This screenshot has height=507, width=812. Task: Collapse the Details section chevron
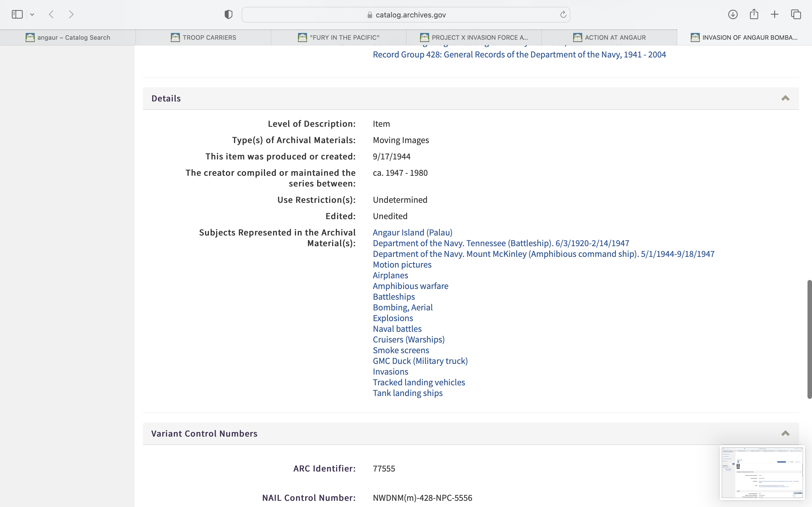pos(785,98)
